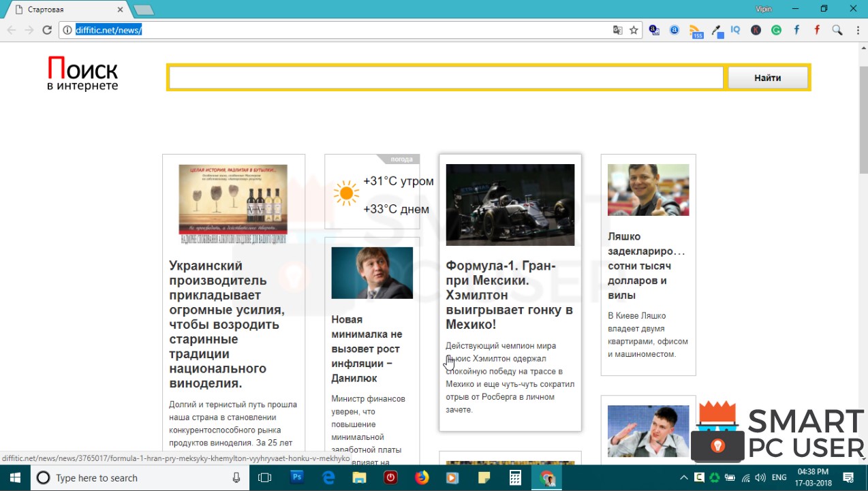The image size is (868, 491).
Task: Open the IQ browser extension
Action: (x=736, y=30)
